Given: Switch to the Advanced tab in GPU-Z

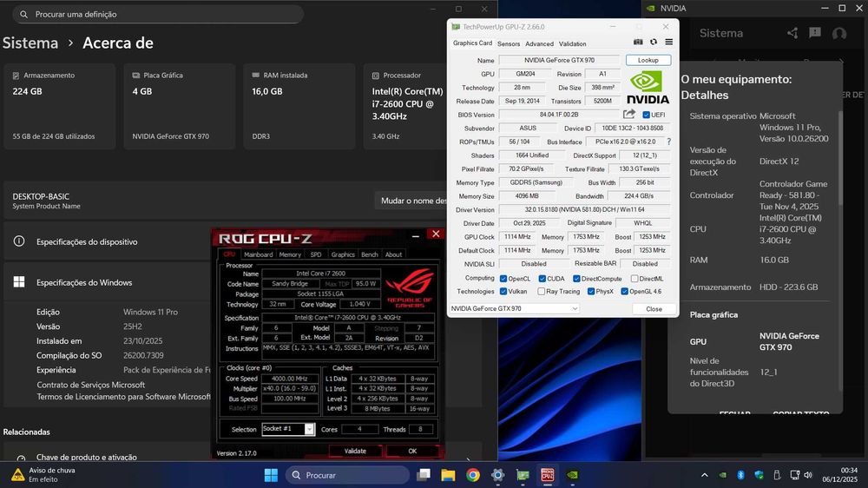Looking at the screenshot, I should click(539, 43).
